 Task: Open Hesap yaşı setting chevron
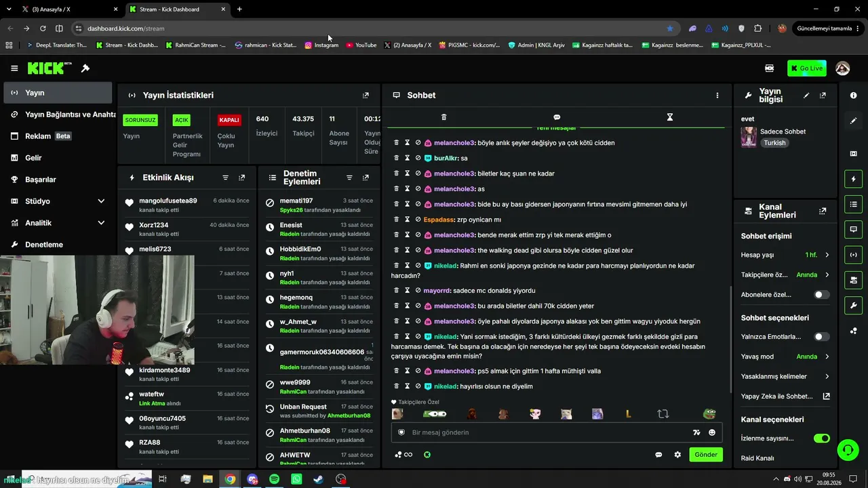click(827, 255)
